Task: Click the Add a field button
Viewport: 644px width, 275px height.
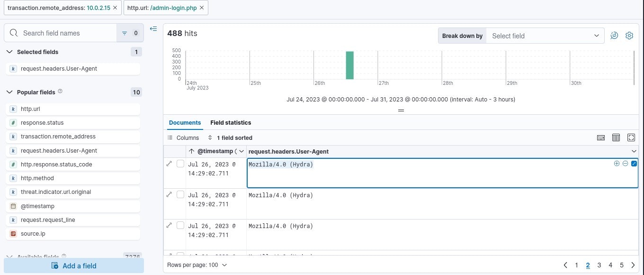Action: [74, 266]
